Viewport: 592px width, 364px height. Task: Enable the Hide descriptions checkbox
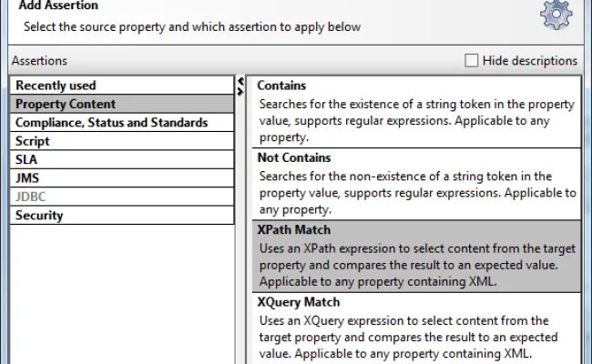[471, 61]
